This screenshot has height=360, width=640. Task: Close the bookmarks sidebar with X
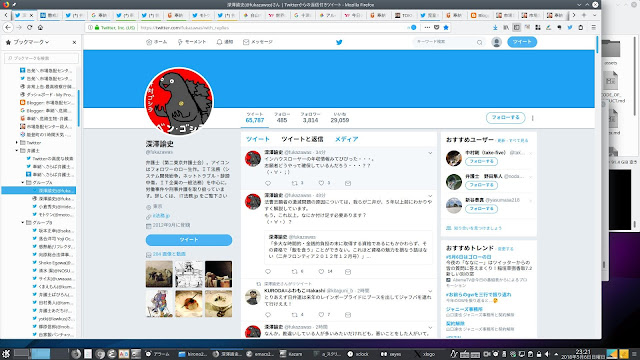(x=74, y=42)
